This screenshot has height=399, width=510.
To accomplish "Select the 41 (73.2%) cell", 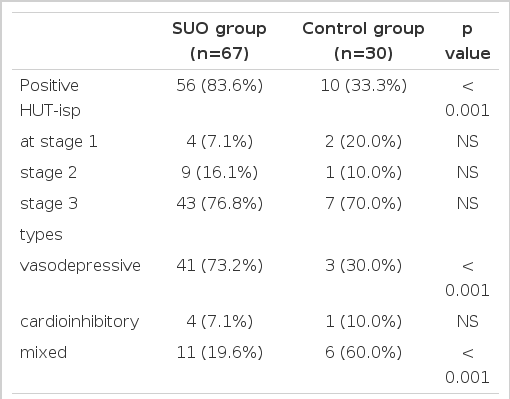I will tap(220, 265).
